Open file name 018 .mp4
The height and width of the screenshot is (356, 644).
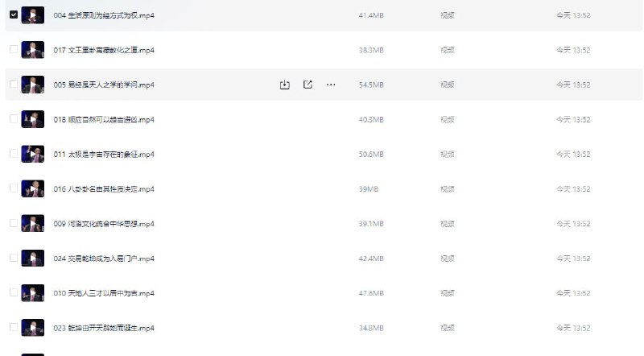[104, 120]
